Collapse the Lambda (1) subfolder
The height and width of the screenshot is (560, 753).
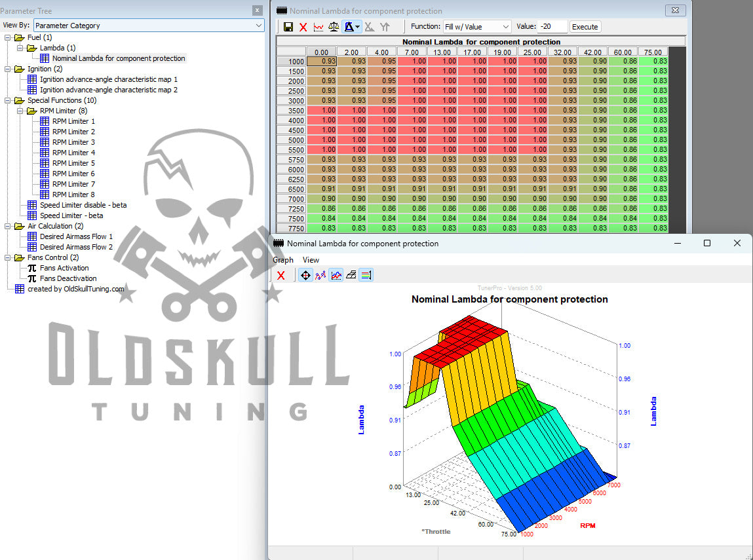point(20,48)
